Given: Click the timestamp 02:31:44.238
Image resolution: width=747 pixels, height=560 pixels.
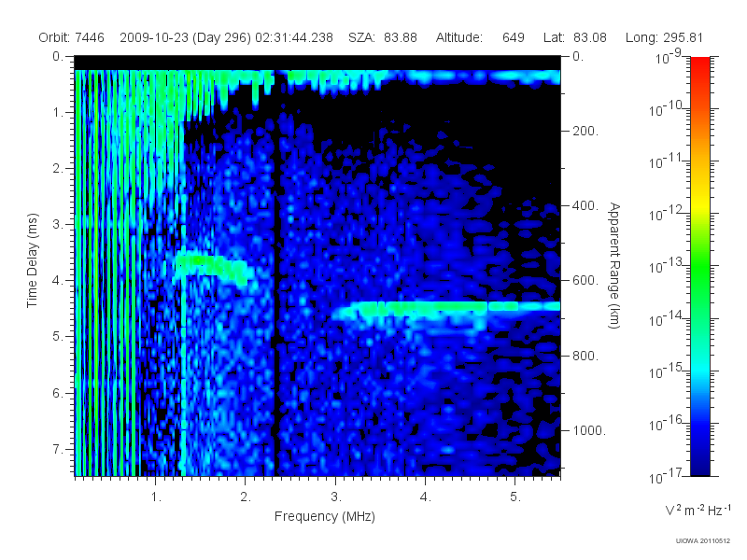Looking at the screenshot, I should point(294,37).
